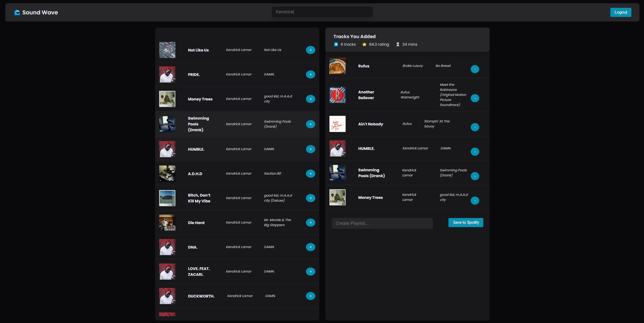
Task: Click the Kendrick search box
Action: pos(322,12)
